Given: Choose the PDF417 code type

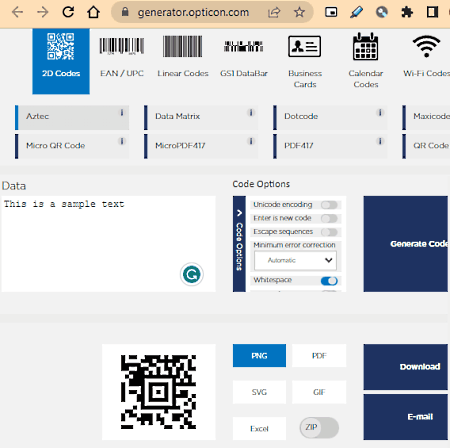Looking at the screenshot, I should point(330,146).
